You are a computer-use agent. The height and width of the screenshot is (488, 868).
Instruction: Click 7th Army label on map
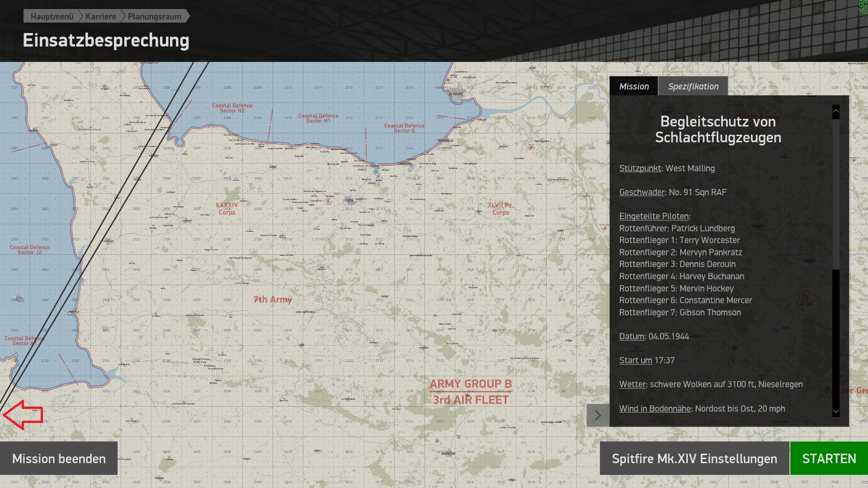[x=273, y=300]
